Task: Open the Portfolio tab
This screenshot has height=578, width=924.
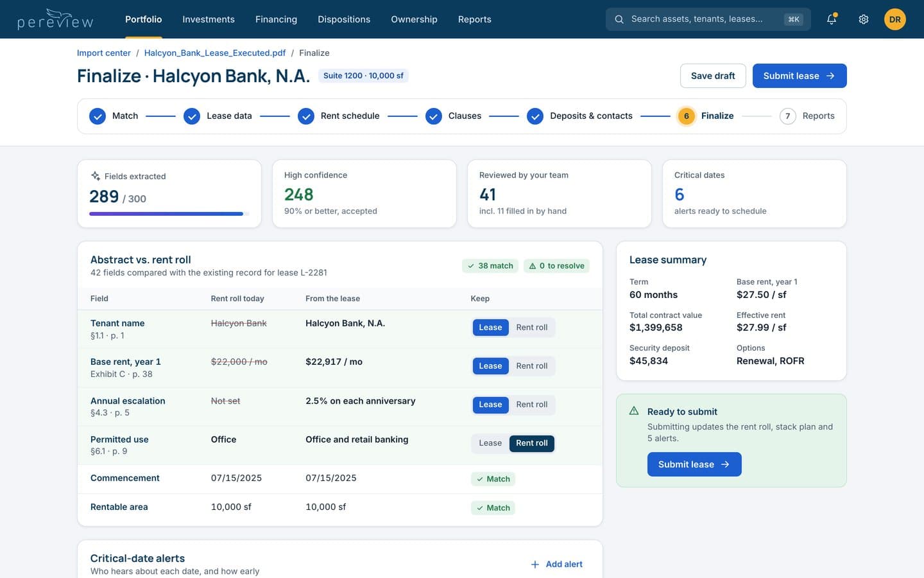Action: 144,19
